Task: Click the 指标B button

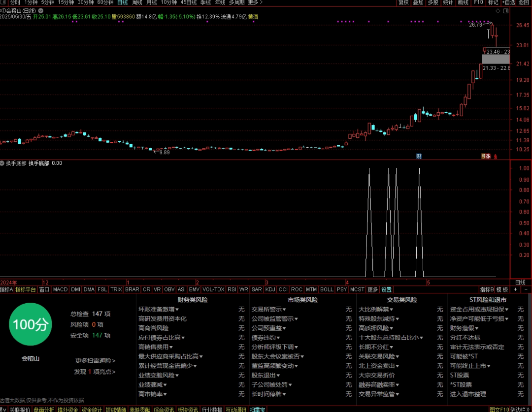Action: pyautogui.click(x=487, y=289)
